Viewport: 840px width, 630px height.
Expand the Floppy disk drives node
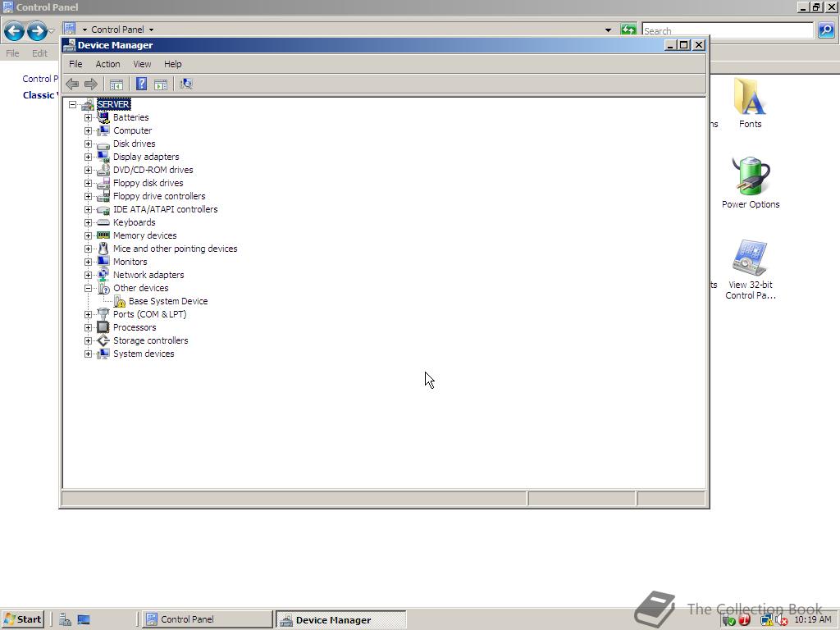pyautogui.click(x=89, y=183)
